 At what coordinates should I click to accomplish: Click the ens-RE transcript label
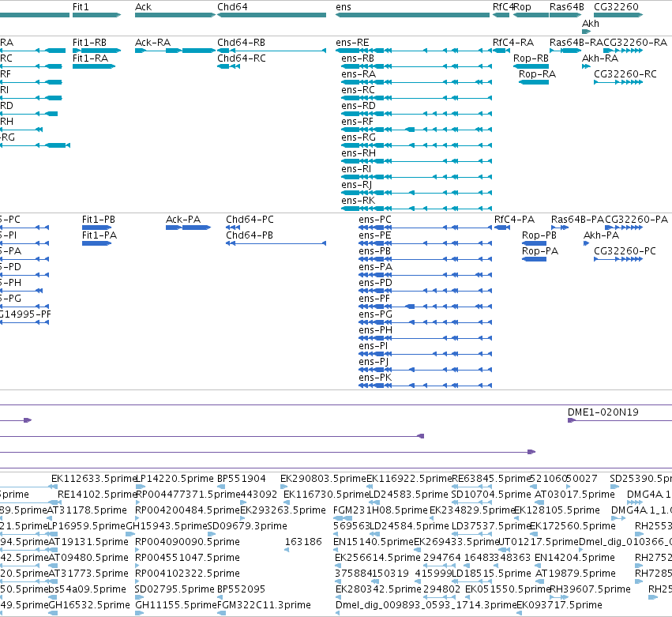point(352,43)
